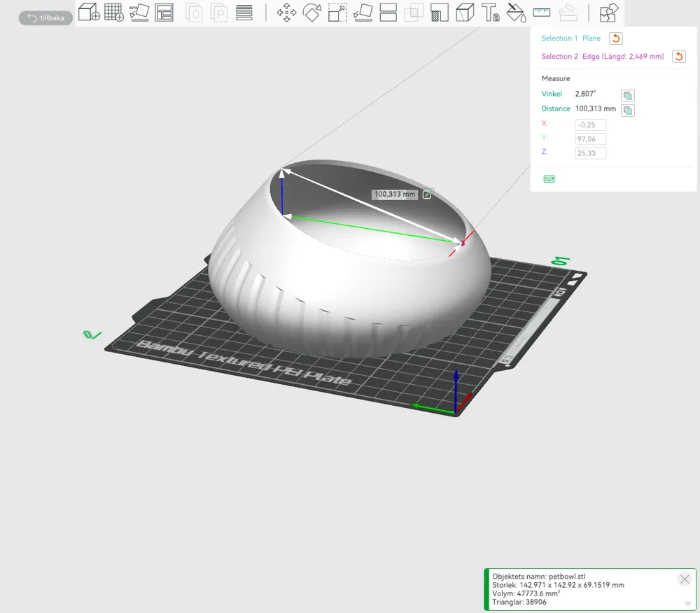
Task: Activate the Lay on face tool
Action: [x=363, y=13]
